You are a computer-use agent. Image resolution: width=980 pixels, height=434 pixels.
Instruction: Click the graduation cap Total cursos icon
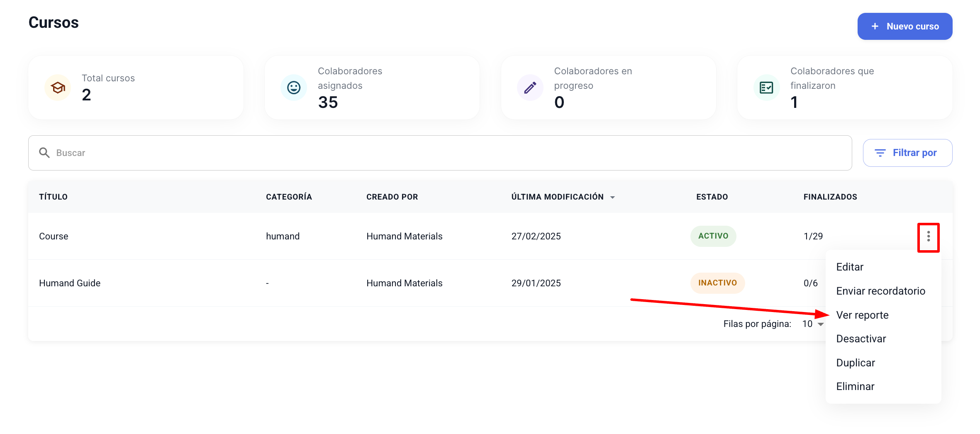[x=58, y=88]
